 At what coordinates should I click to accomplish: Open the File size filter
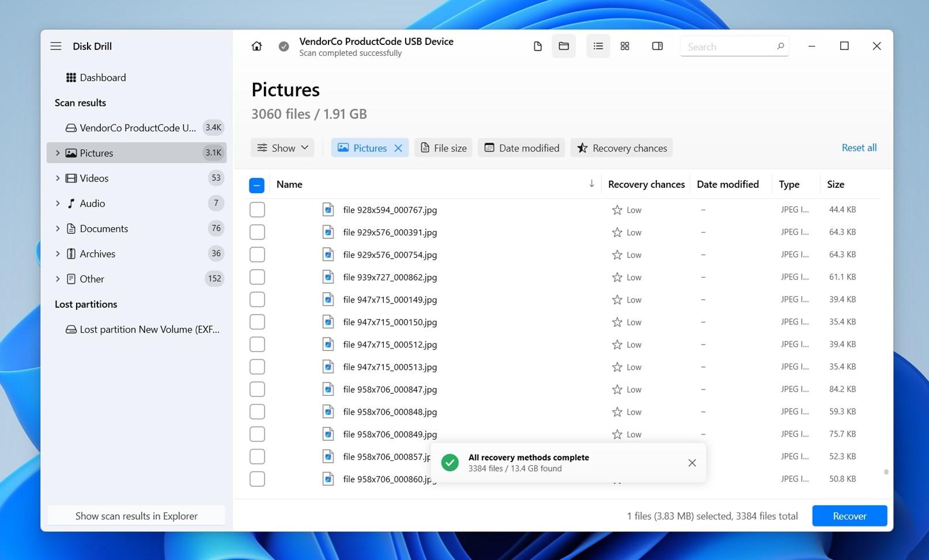click(x=443, y=148)
